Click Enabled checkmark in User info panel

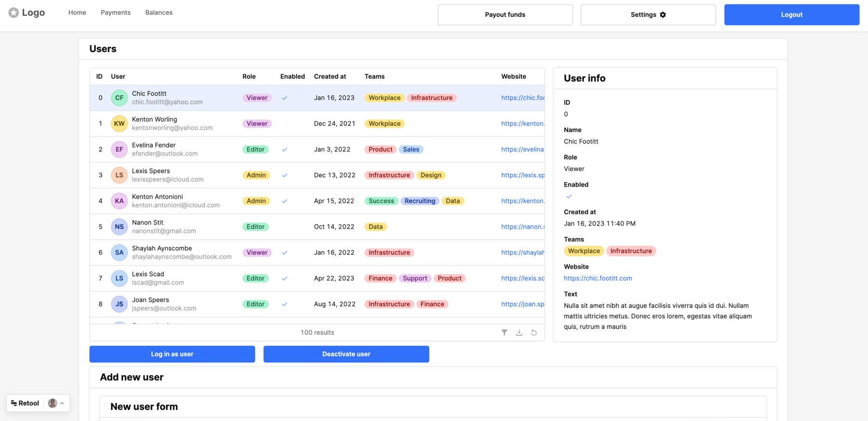tap(569, 196)
